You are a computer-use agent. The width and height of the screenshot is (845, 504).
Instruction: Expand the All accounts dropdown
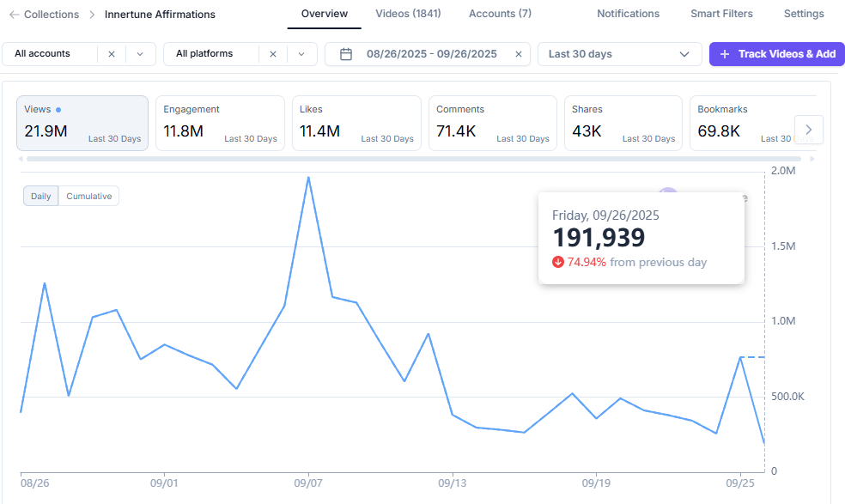[x=140, y=54]
